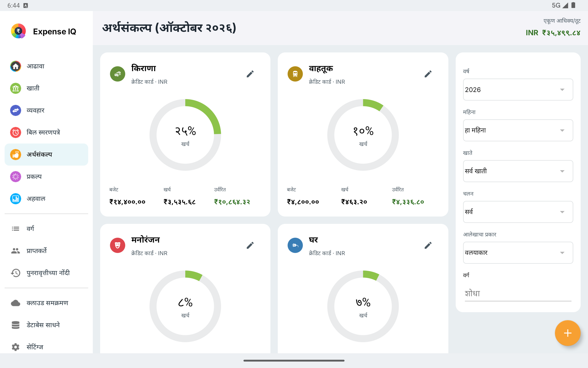The image size is (588, 368).
Task: Click the किराणा 25% donut chart
Action: (x=185, y=135)
